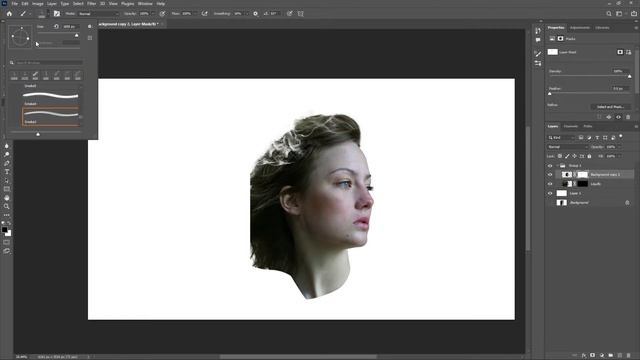Image resolution: width=640 pixels, height=360 pixels.
Task: Click the Home icon in options bar
Action: pyautogui.click(x=9, y=13)
